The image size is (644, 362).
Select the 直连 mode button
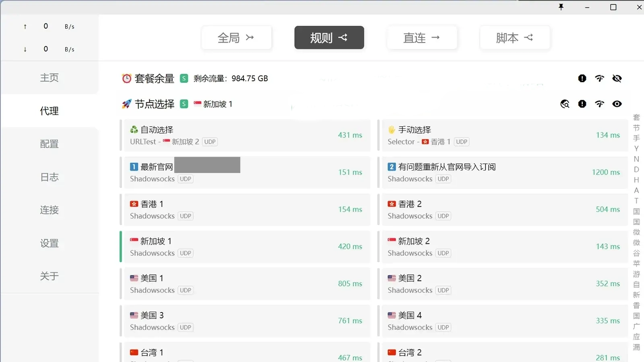click(422, 38)
